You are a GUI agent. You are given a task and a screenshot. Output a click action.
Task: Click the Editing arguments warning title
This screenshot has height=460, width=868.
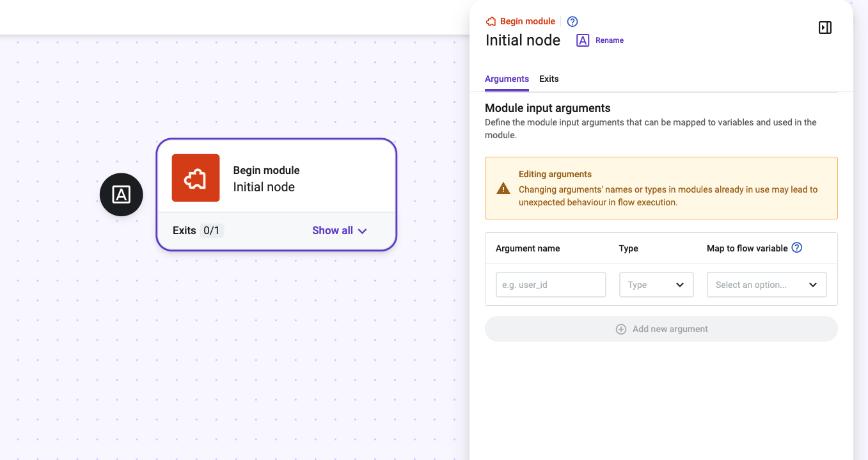coord(555,174)
